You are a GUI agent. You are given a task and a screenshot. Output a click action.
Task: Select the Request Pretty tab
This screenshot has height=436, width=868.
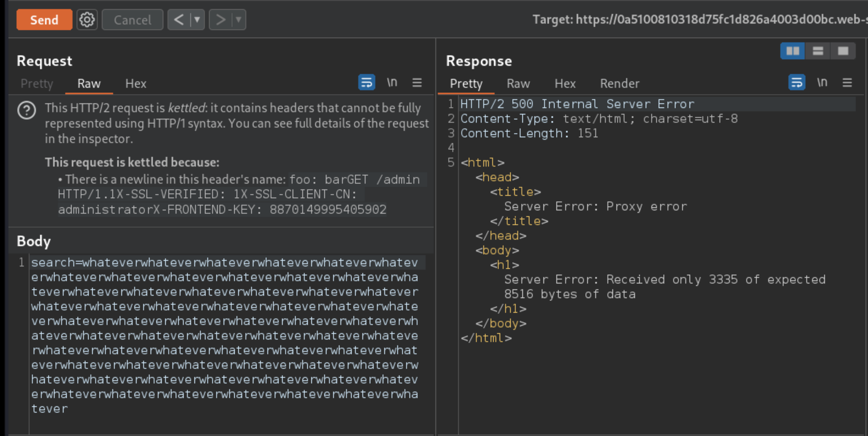[x=37, y=83]
